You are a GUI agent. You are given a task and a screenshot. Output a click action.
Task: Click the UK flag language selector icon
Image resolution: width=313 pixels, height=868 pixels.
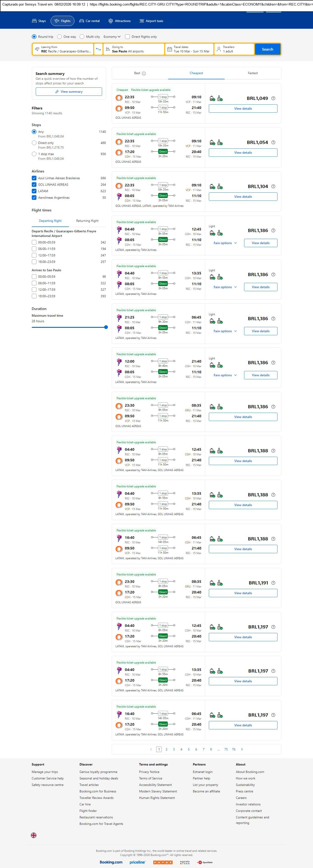click(x=34, y=835)
